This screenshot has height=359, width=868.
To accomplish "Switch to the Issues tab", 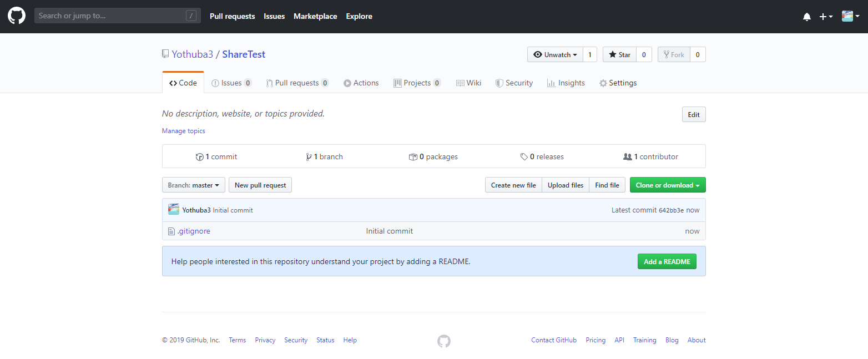I will 231,83.
